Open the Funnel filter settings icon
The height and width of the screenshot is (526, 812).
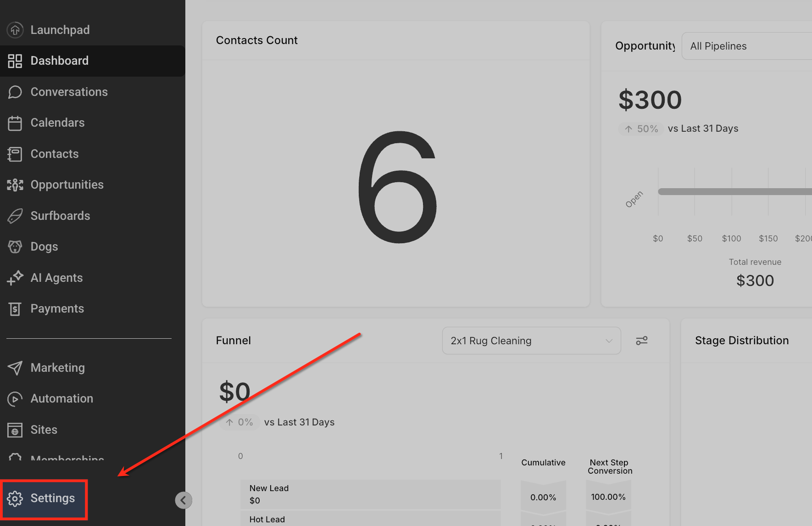pyautogui.click(x=641, y=341)
